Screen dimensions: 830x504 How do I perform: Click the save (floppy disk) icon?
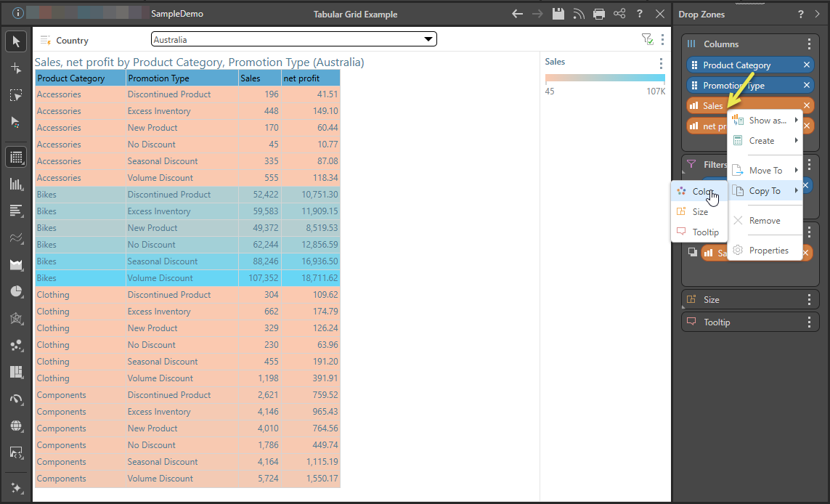pyautogui.click(x=558, y=14)
